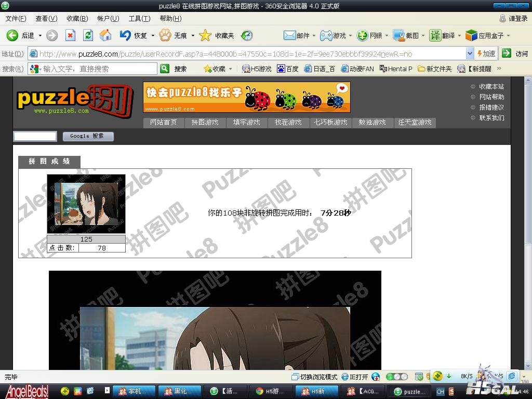Expand the incognito (无痕) dropdown arrow
This screenshot has width=532, height=399.
(x=193, y=36)
